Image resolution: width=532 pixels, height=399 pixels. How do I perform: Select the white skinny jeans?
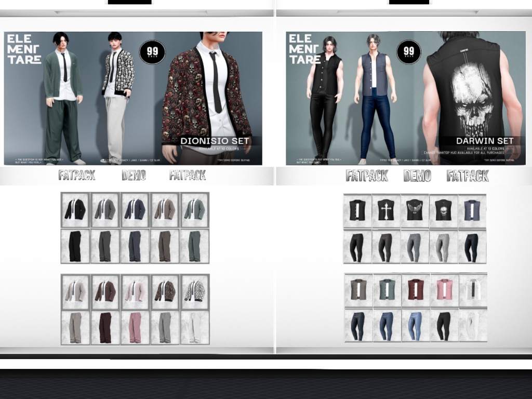coord(473,326)
